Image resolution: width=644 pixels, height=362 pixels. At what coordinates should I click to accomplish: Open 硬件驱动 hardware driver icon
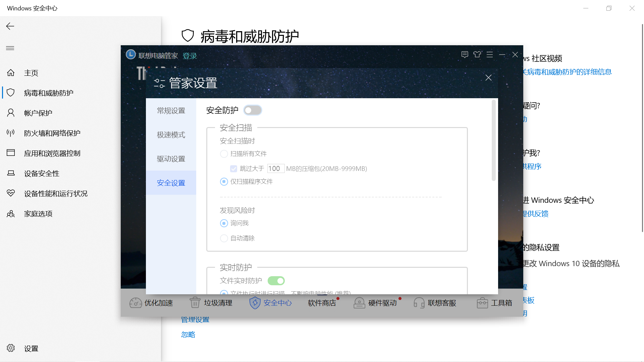pos(359,303)
